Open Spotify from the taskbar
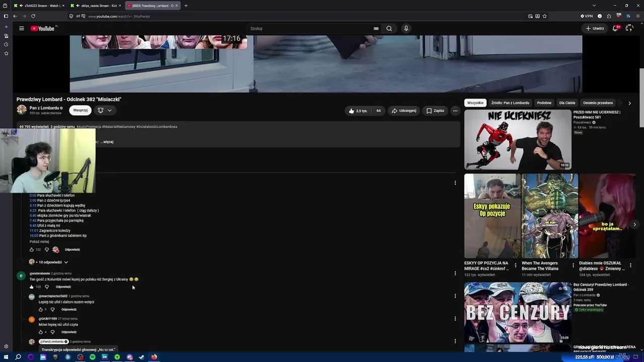 [93, 357]
